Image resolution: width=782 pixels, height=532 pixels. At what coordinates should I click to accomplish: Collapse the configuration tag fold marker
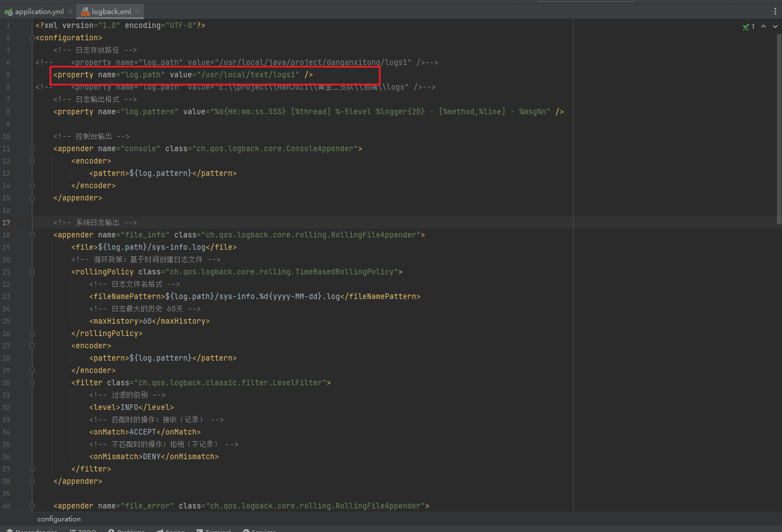coord(32,38)
